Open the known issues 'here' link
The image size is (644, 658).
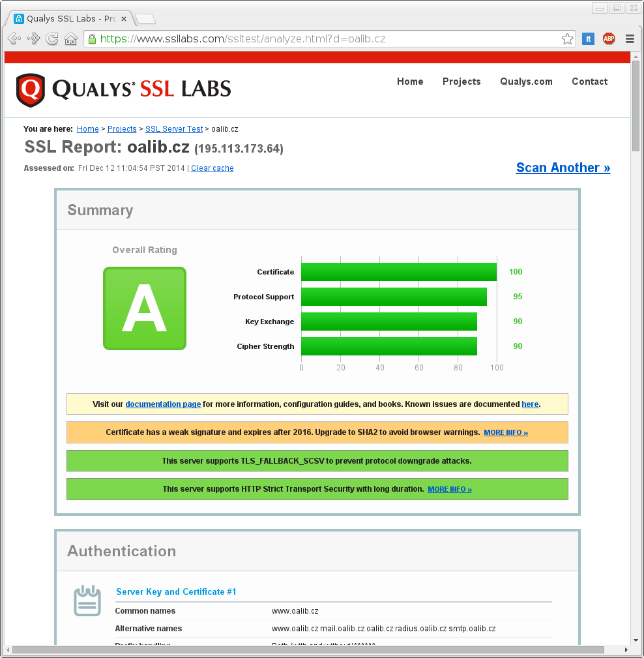(530, 404)
